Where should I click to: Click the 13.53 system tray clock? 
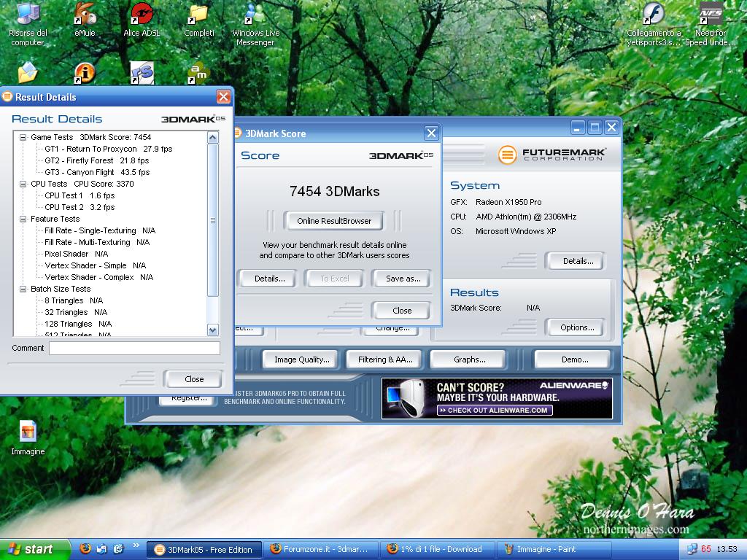coord(727,549)
